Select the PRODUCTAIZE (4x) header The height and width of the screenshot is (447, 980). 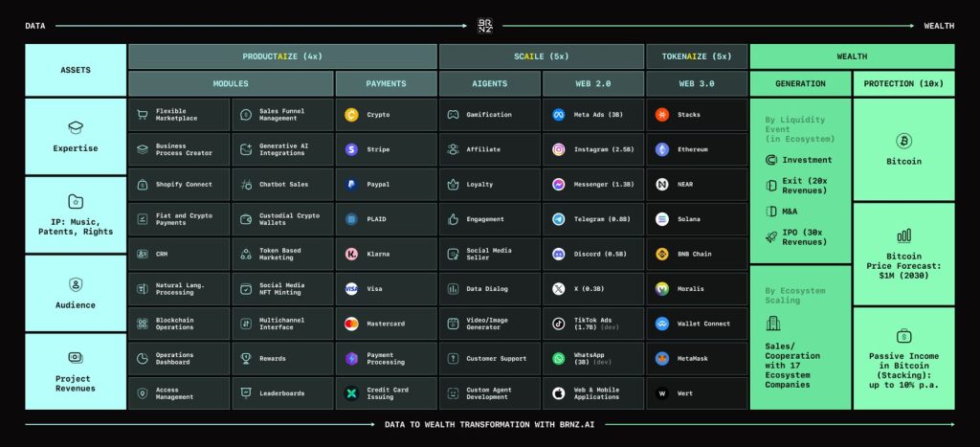[x=282, y=56]
